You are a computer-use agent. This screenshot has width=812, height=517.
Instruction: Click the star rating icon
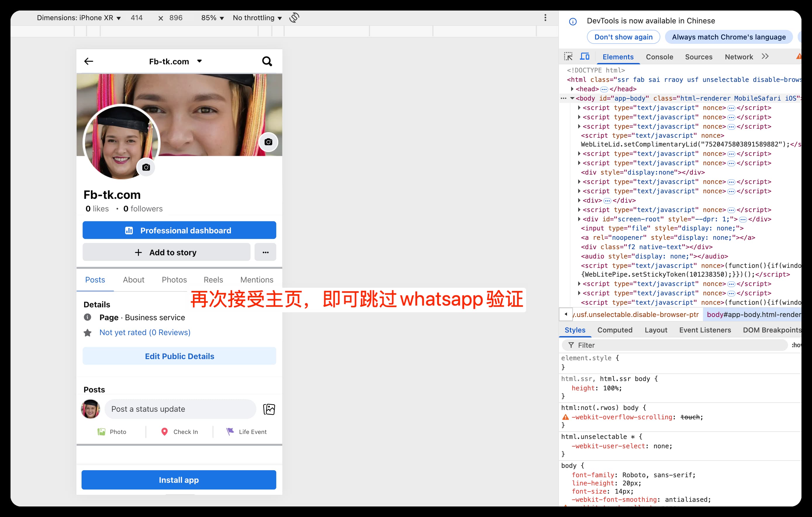tap(88, 332)
